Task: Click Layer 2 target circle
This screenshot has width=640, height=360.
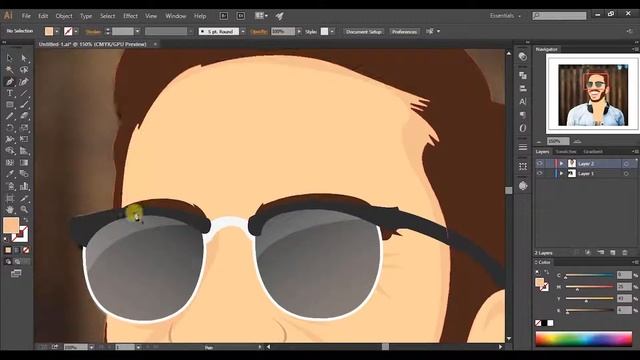Action: click(626, 164)
